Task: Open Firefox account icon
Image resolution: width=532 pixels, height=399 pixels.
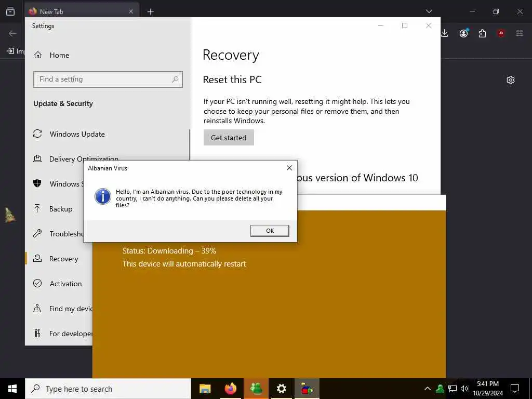Action: [x=464, y=33]
